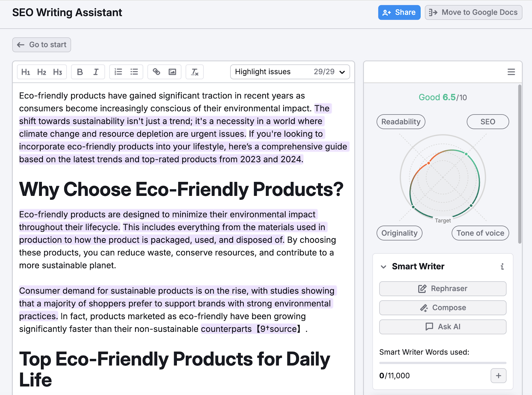Screen dimensions: 532x395
Task: Insert a numbered list
Action: click(118, 72)
